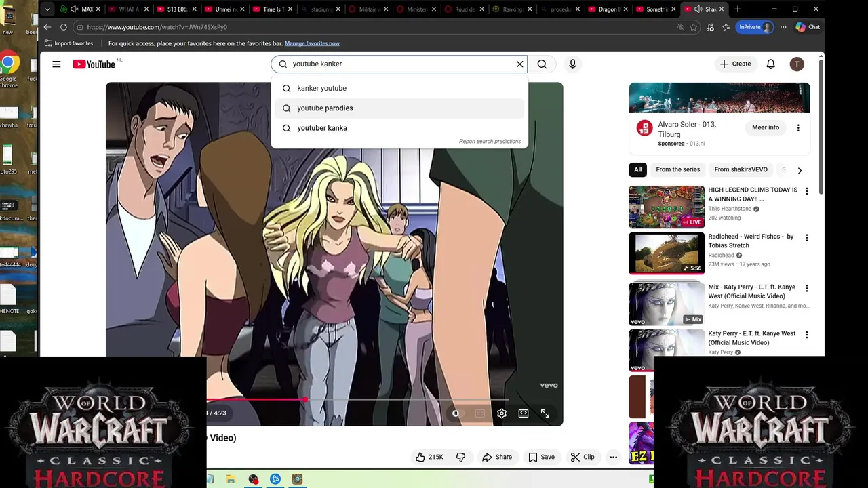Click the YouTube page vertical scrollbar
868x488 pixels.
pyautogui.click(x=821, y=127)
